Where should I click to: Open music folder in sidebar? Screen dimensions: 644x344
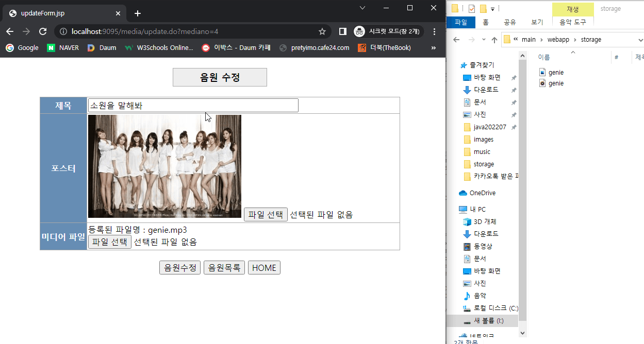(x=476, y=151)
